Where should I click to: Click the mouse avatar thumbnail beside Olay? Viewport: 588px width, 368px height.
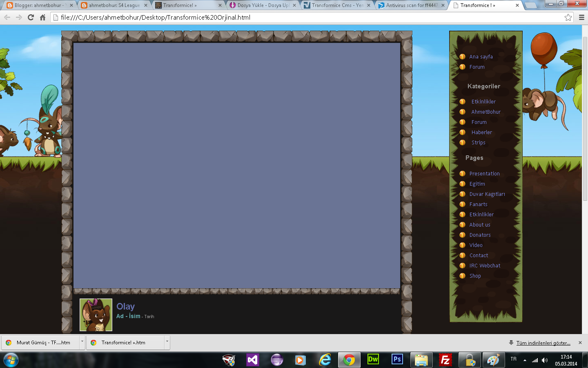pos(96,315)
